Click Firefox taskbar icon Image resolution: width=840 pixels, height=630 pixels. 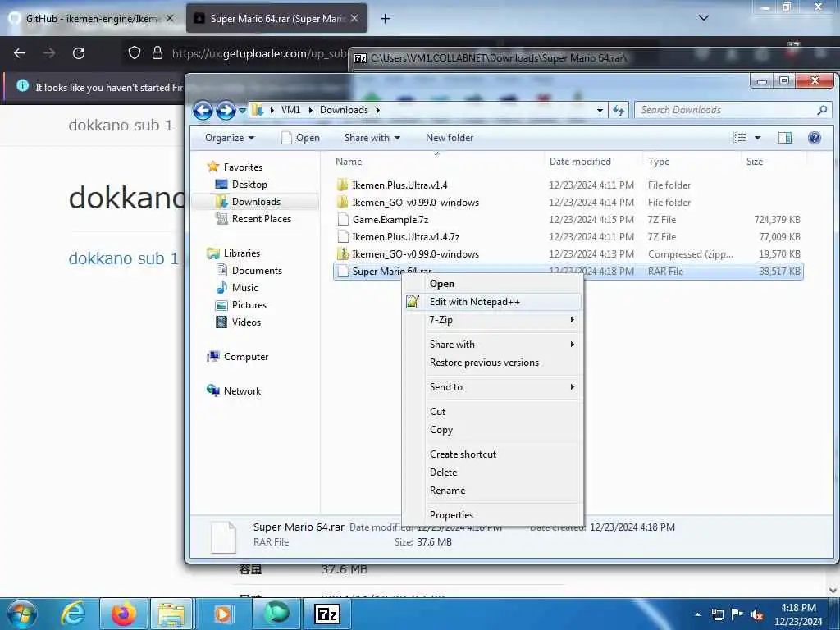click(123, 614)
